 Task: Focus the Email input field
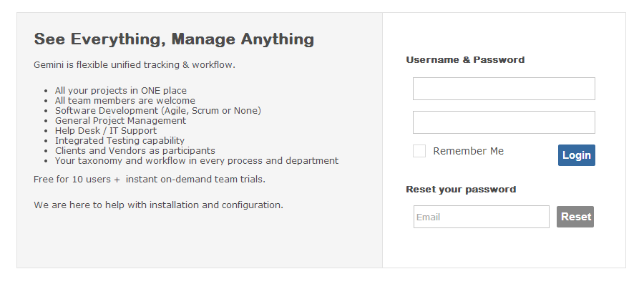(x=481, y=217)
